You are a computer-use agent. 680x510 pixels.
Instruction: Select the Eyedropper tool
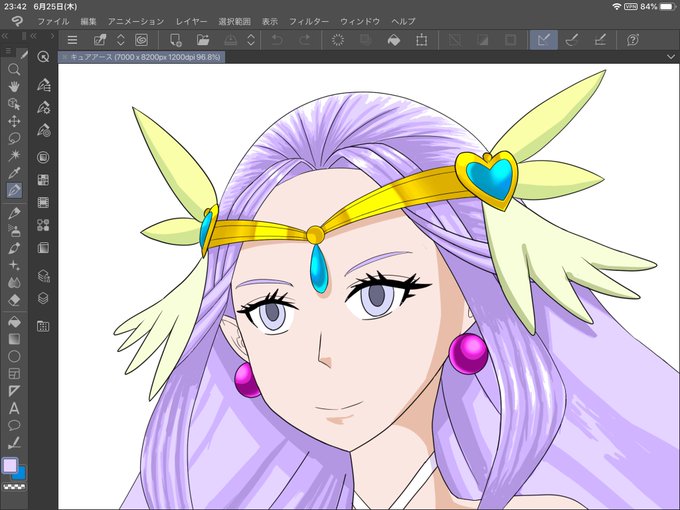click(14, 173)
